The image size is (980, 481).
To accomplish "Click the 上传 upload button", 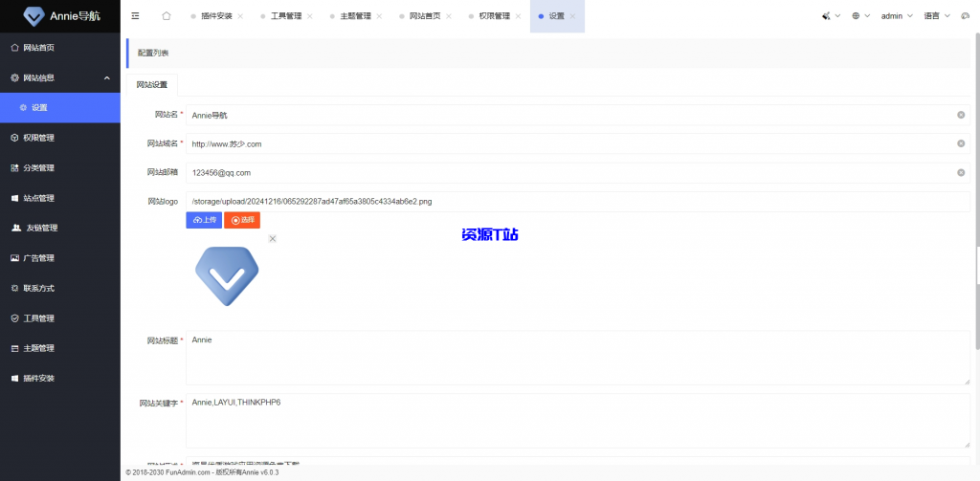I will [x=204, y=220].
